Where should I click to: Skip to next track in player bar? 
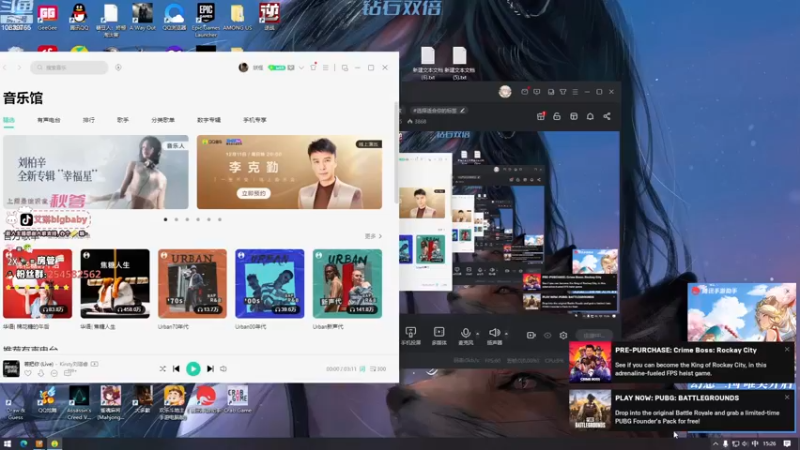coord(210,368)
